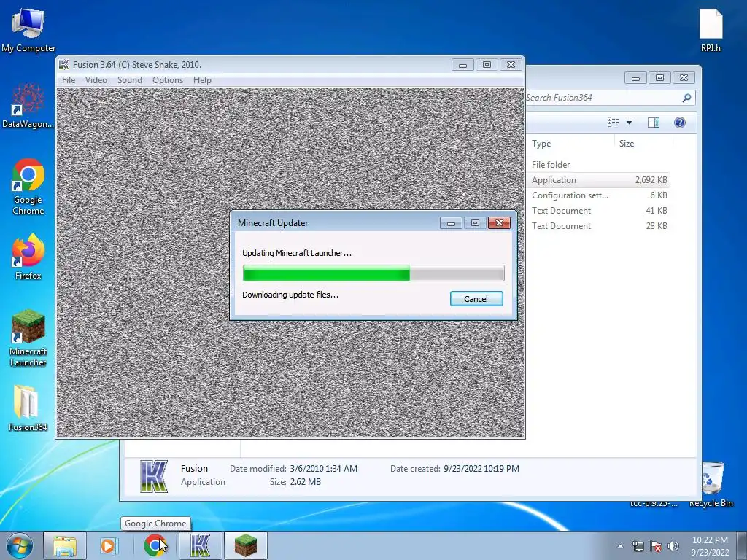747x560 pixels.
Task: Cancel the Minecraft Launcher update
Action: (x=476, y=298)
